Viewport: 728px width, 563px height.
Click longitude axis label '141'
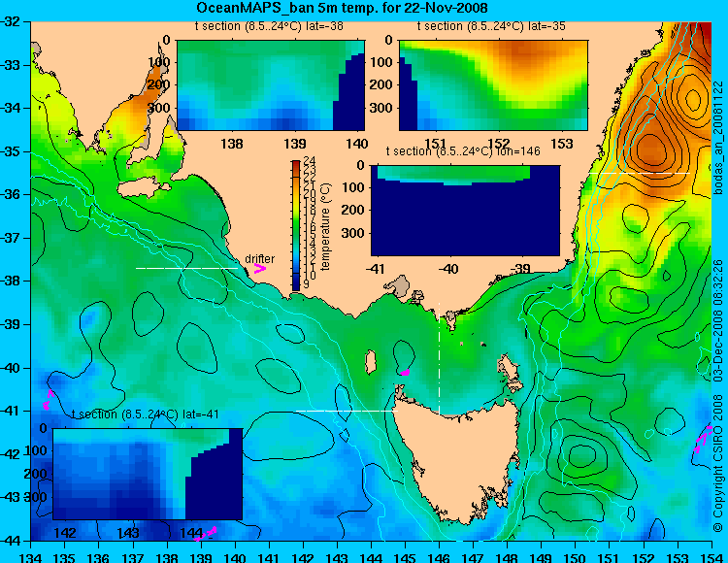[x=269, y=557]
